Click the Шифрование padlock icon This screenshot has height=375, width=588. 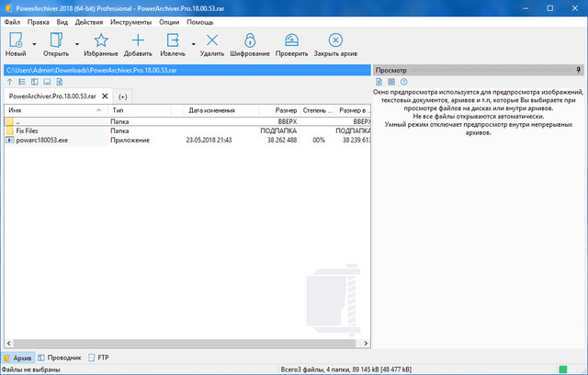click(x=250, y=40)
